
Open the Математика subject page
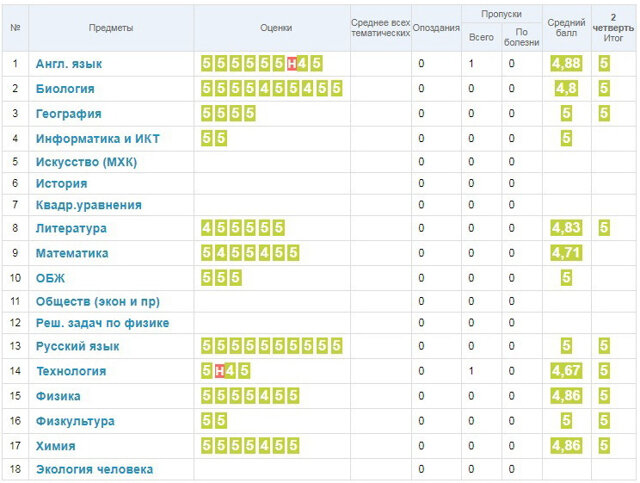(72, 254)
